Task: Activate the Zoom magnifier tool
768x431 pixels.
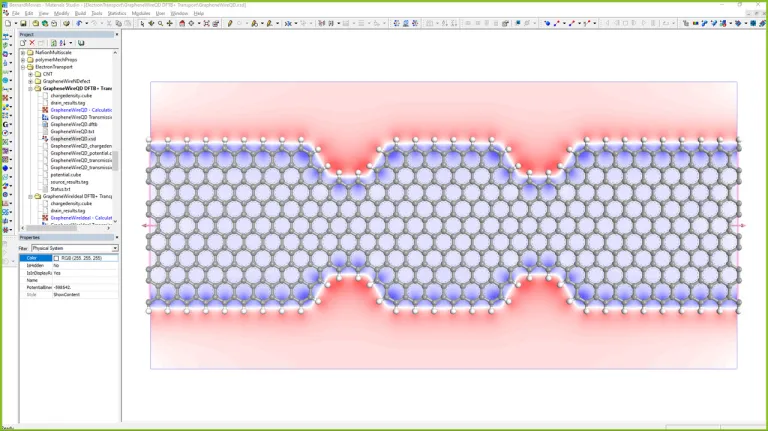Action: tap(160, 23)
